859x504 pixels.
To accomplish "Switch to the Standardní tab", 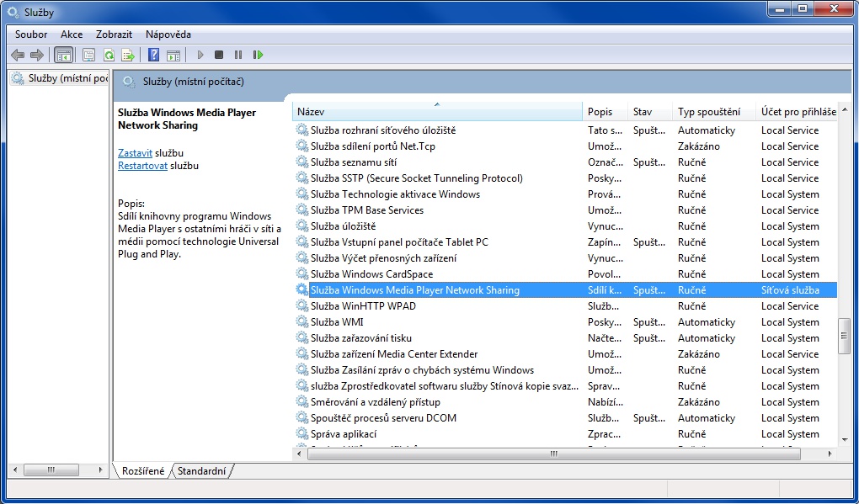I will [x=201, y=470].
